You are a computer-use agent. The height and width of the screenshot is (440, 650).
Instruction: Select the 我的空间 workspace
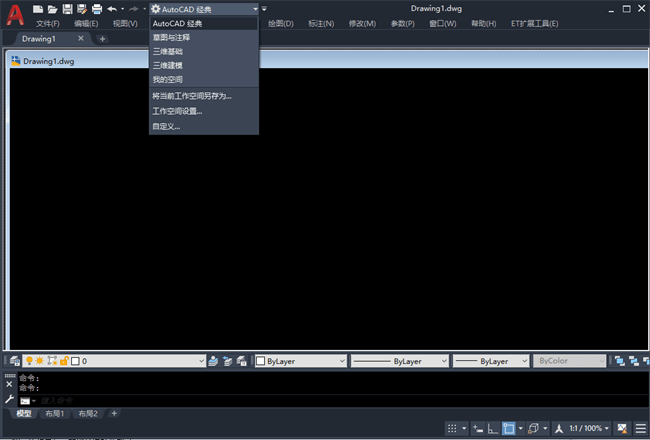(204, 79)
